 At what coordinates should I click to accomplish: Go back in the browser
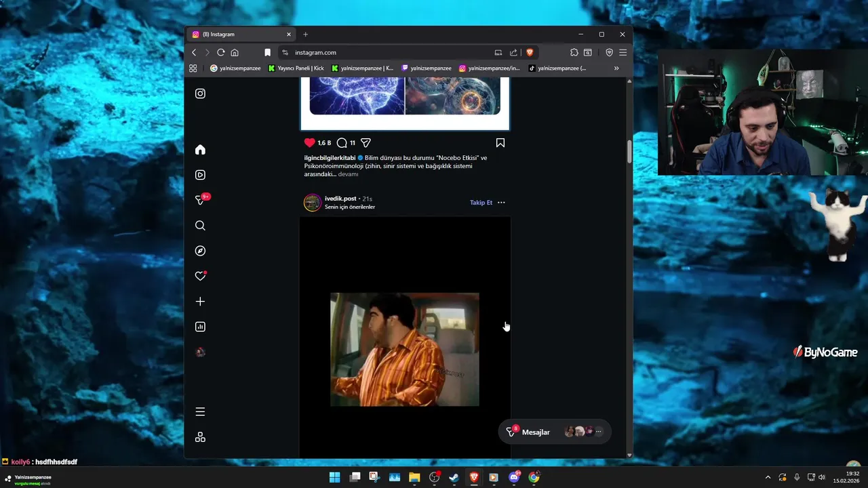(194, 52)
